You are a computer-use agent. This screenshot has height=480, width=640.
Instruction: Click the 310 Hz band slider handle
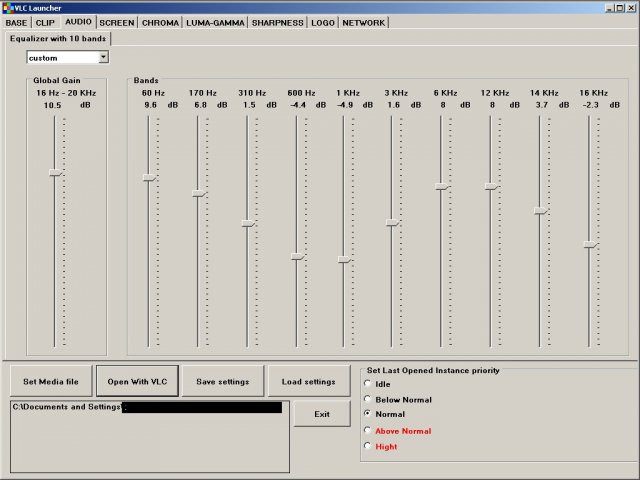[x=248, y=223]
